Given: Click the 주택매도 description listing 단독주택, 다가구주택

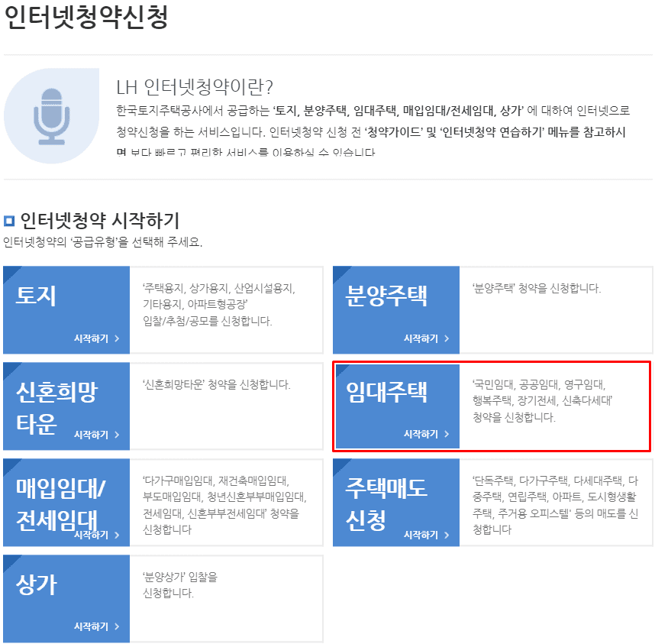Looking at the screenshot, I should [x=556, y=504].
